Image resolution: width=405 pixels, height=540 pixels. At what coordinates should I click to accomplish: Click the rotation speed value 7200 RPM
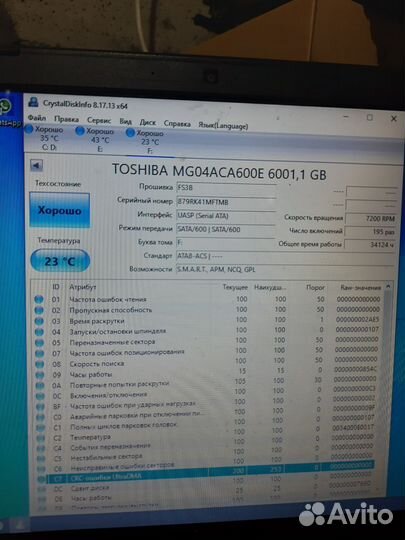pyautogui.click(x=370, y=218)
